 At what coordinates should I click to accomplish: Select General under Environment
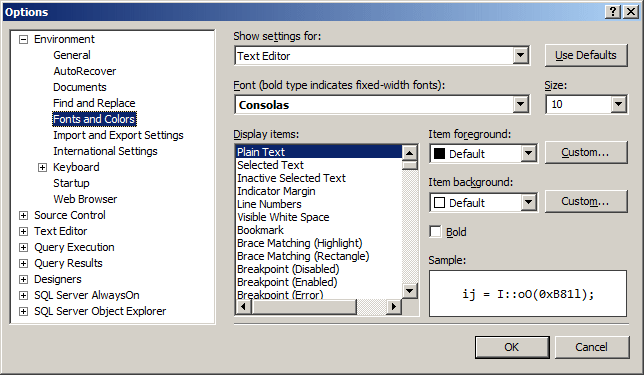(x=72, y=55)
